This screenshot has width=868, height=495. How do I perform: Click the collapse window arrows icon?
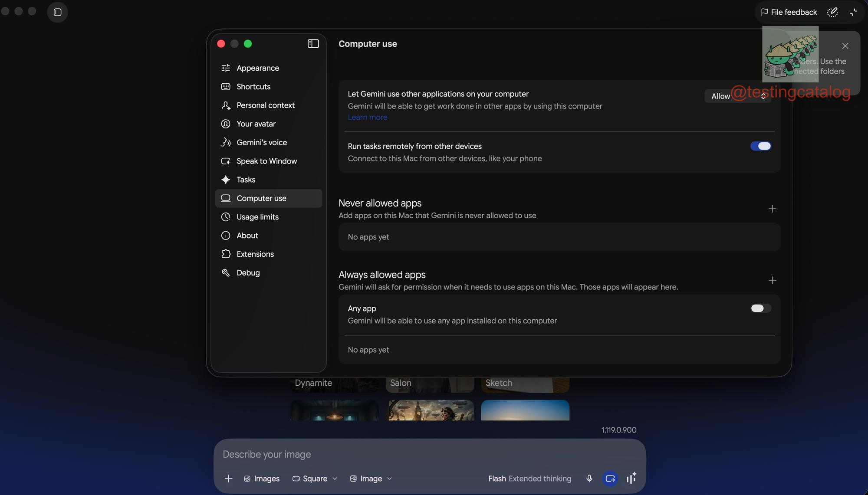pyautogui.click(x=853, y=12)
